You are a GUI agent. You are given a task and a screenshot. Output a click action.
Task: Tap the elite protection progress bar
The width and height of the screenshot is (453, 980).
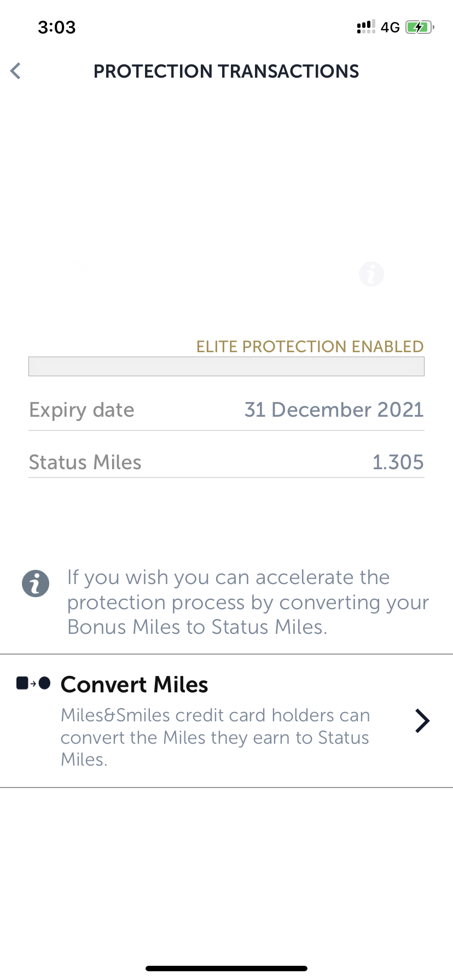(226, 366)
